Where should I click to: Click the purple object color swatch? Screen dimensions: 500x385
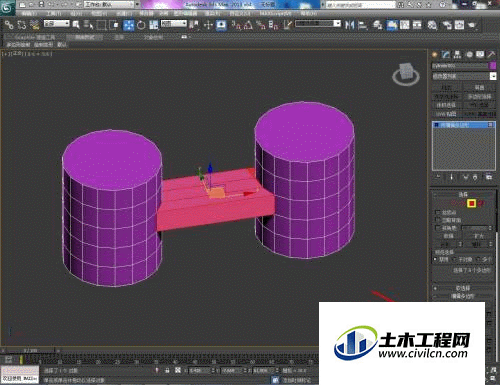[493, 66]
